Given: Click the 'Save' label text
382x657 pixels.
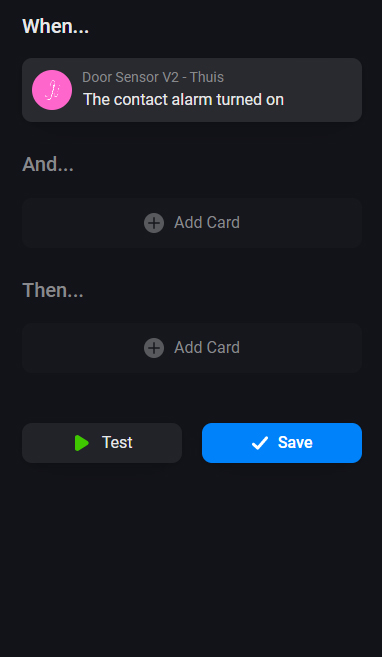Looking at the screenshot, I should coord(295,442).
